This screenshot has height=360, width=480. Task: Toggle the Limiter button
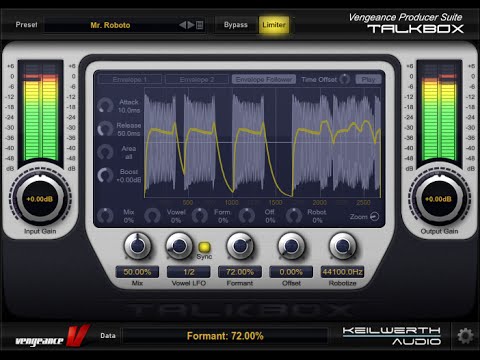point(274,25)
